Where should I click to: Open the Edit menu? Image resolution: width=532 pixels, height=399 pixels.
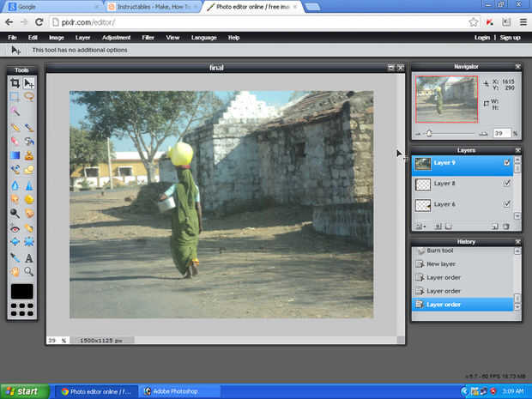(33, 38)
